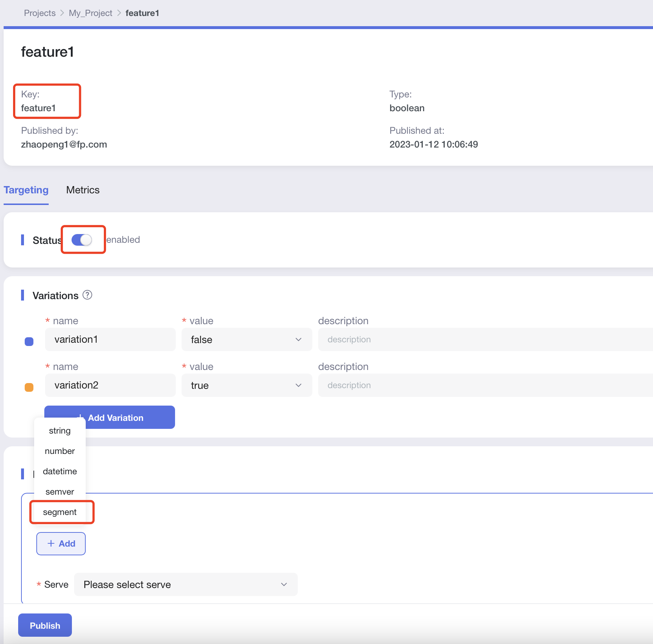Click the + Add condition button
The image size is (653, 644).
[61, 544]
